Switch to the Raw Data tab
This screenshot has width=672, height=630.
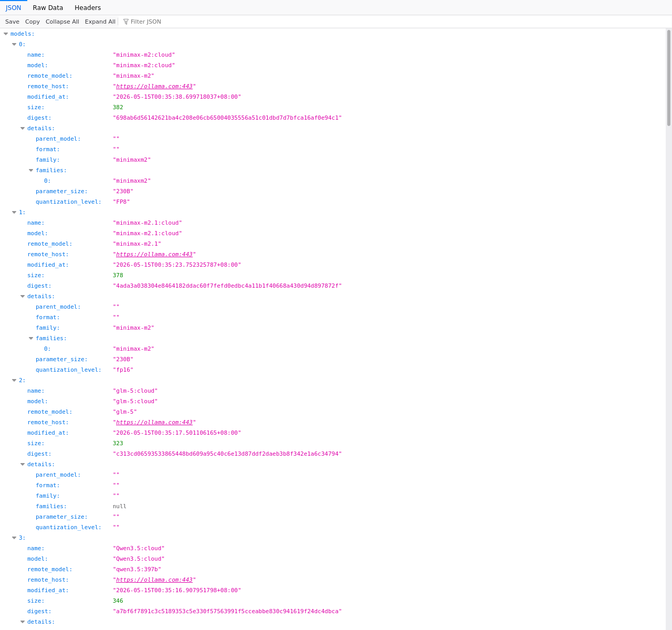48,8
